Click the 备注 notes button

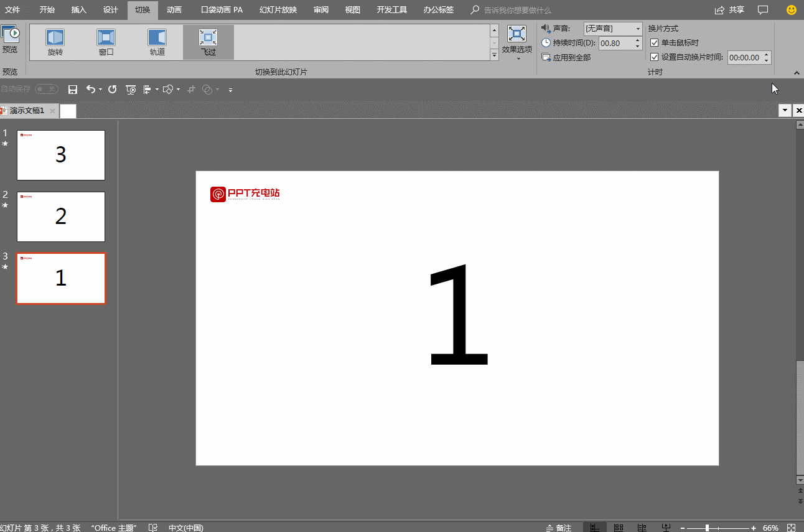(x=558, y=528)
